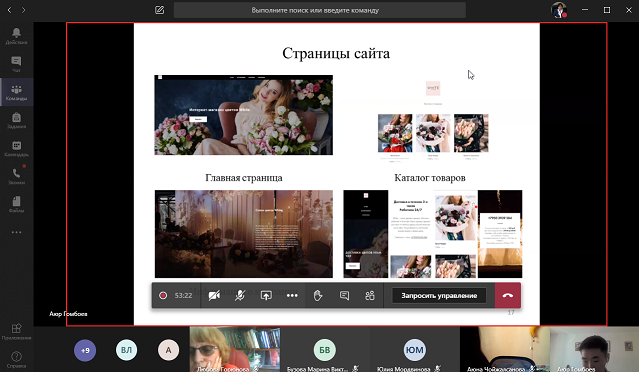The height and width of the screenshot is (372, 639).
Task: Click the Главная страница caption
Action: coord(244,178)
